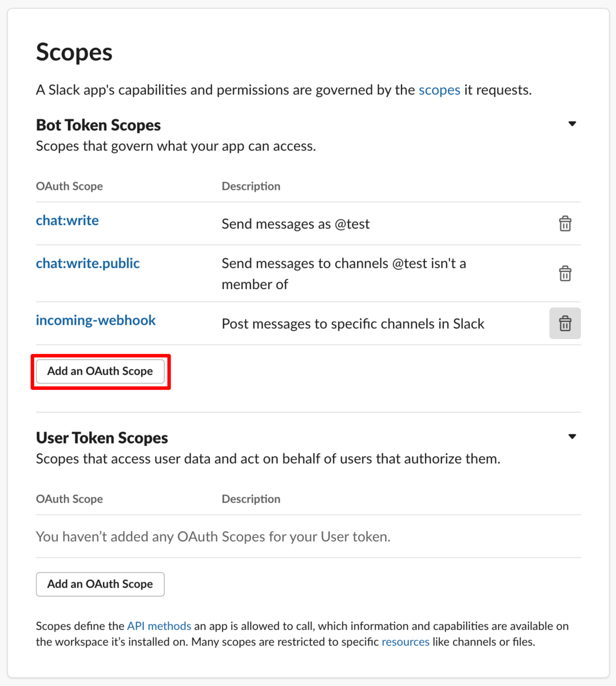The image size is (616, 686).
Task: Add an OAuth Scope under User Token Scopes
Action: (100, 584)
